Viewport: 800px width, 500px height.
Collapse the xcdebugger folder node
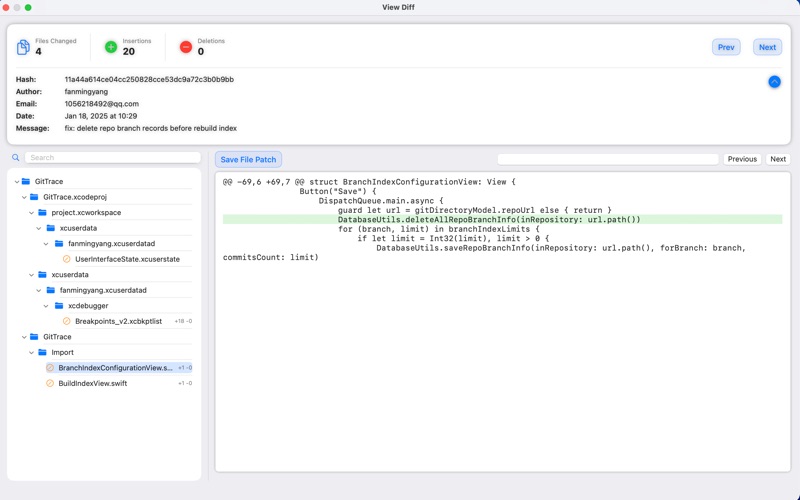point(46,306)
